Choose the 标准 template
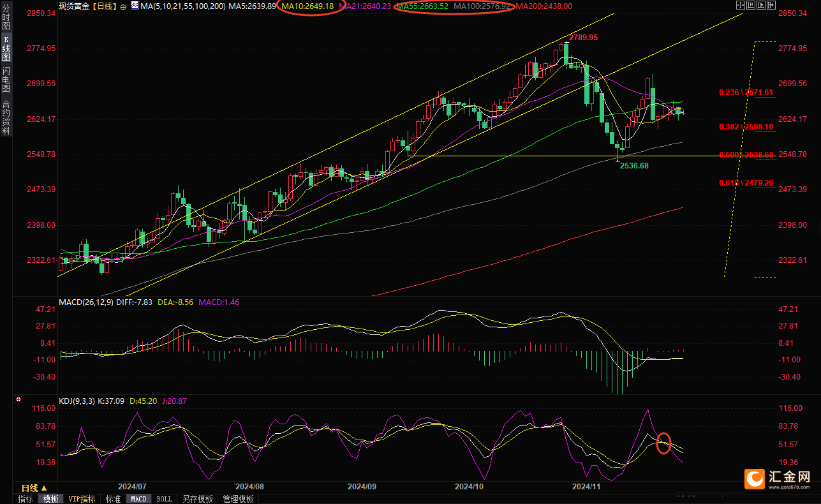 coord(113,499)
